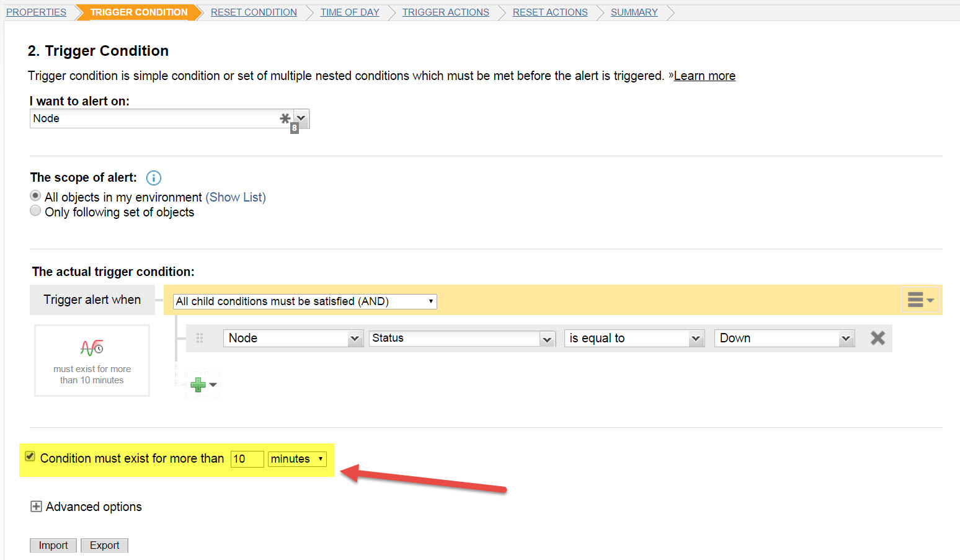Screen dimensions: 960x560
Task: Click the Trigger alert when label
Action: (x=92, y=300)
